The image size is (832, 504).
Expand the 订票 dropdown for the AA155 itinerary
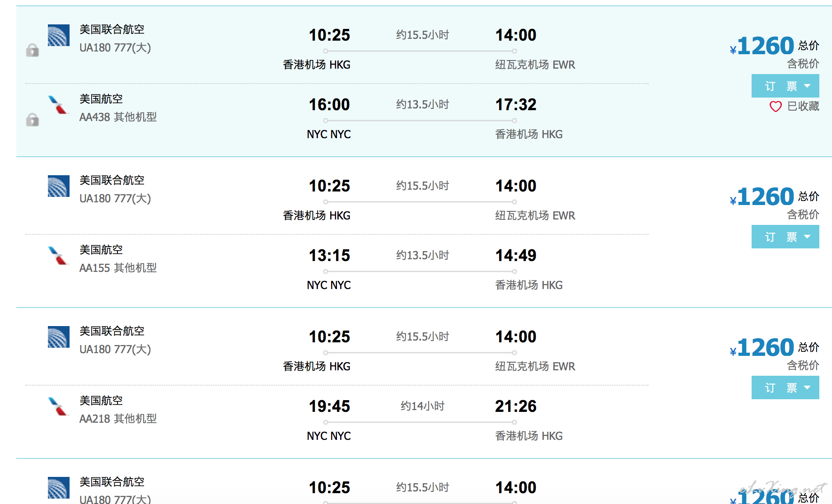tap(785, 237)
